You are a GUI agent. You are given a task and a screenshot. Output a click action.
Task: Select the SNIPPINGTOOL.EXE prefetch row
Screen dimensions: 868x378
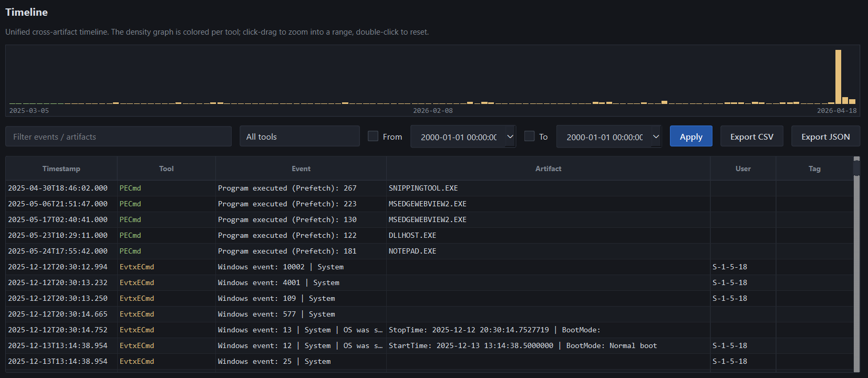(x=430, y=188)
